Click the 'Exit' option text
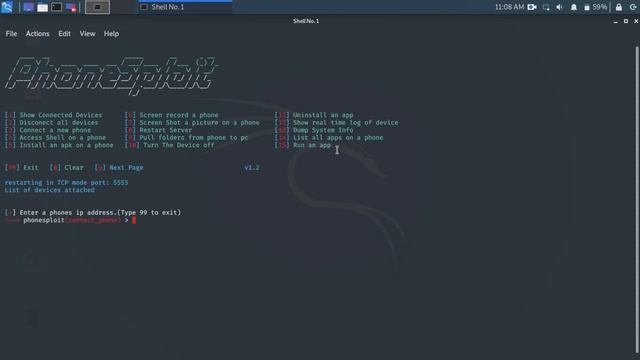Image resolution: width=640 pixels, height=360 pixels. [x=31, y=168]
